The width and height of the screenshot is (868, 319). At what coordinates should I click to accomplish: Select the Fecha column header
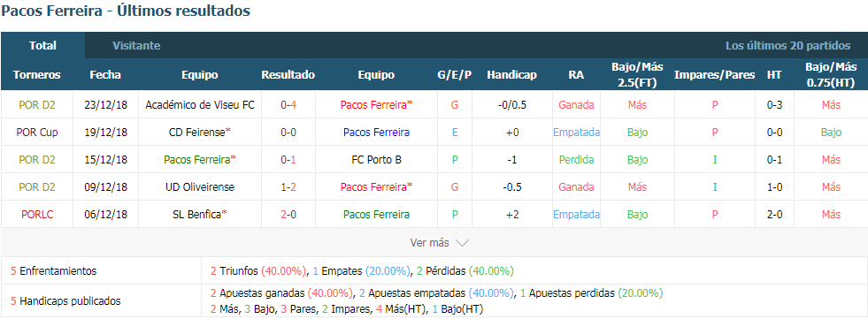[x=105, y=74]
